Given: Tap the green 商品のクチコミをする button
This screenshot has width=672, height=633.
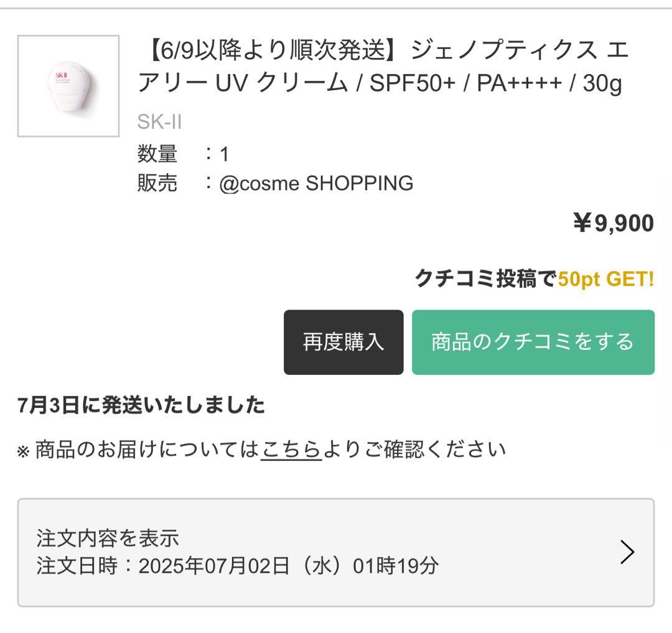Looking at the screenshot, I should pyautogui.click(x=533, y=342).
